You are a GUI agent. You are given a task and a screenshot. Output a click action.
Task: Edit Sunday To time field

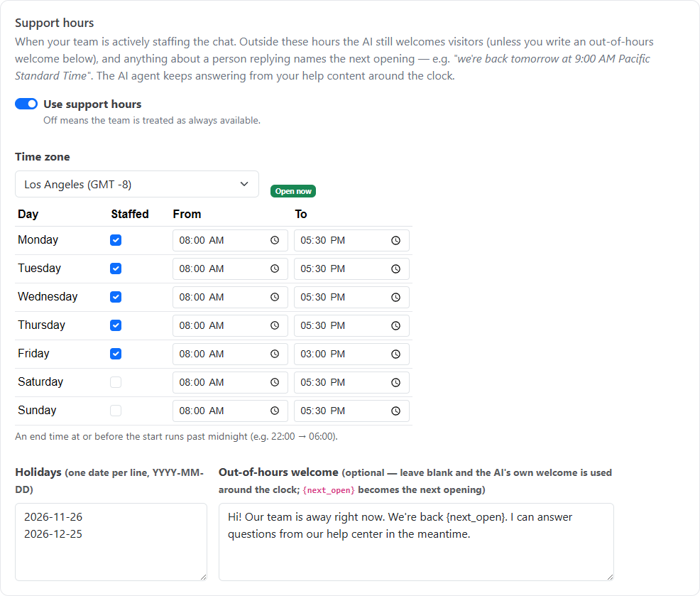352,411
